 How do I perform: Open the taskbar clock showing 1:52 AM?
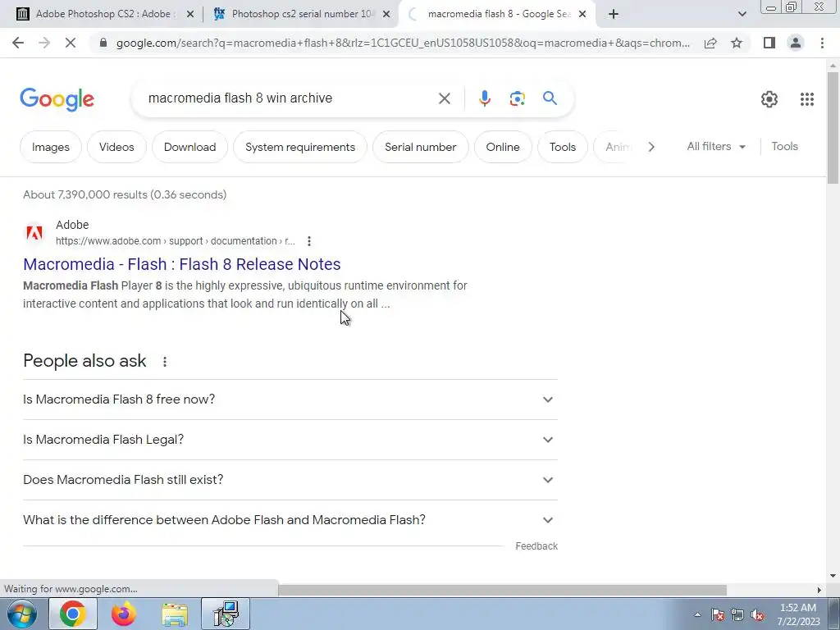pyautogui.click(x=798, y=614)
